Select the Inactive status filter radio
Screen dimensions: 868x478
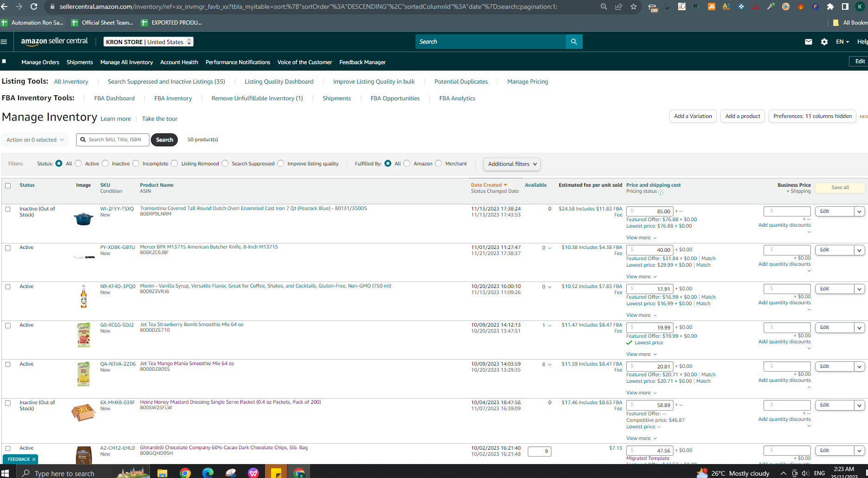point(105,164)
